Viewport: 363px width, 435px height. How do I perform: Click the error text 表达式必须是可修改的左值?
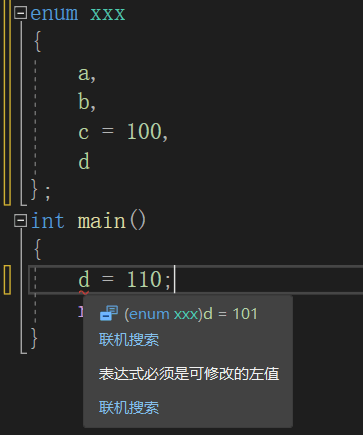(x=189, y=374)
